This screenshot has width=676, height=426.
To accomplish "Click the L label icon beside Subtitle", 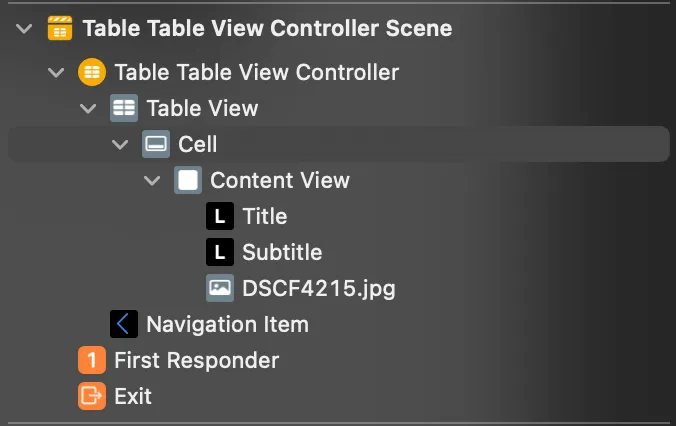I will [x=220, y=252].
